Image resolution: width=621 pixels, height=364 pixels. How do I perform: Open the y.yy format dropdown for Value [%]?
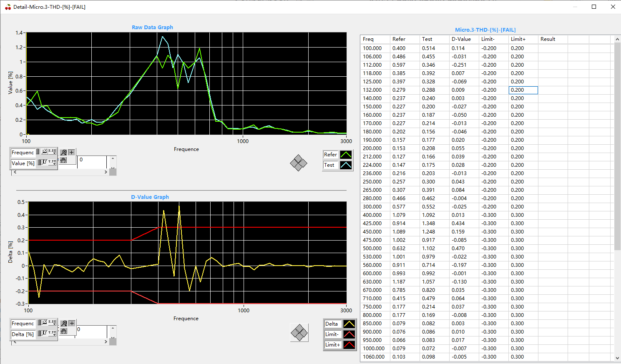click(52, 162)
